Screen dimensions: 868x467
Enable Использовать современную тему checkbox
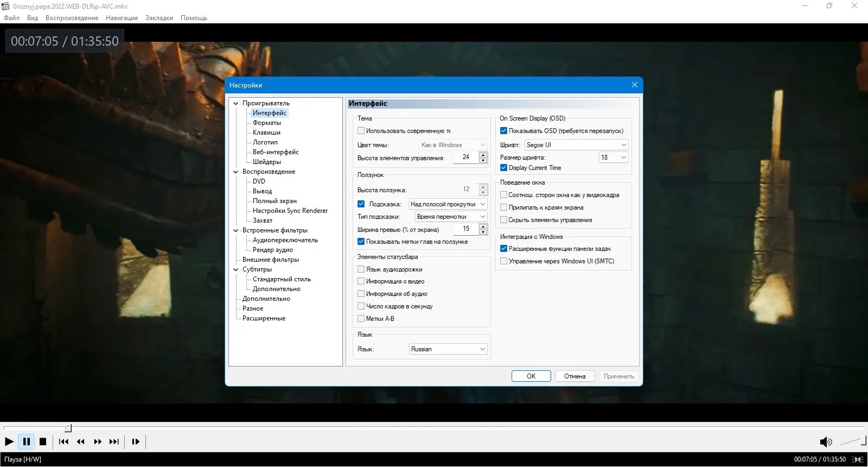[x=361, y=131]
